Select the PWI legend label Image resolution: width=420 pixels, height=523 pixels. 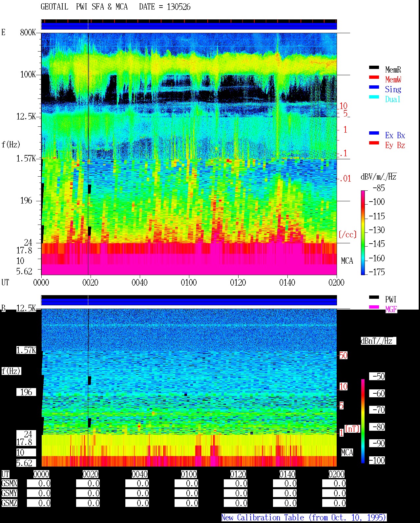pyautogui.click(x=391, y=299)
